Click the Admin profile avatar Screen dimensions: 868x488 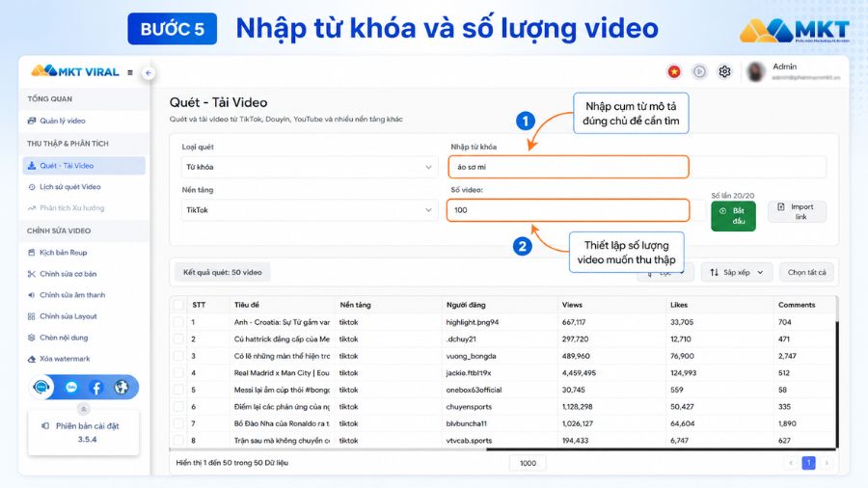tap(755, 71)
